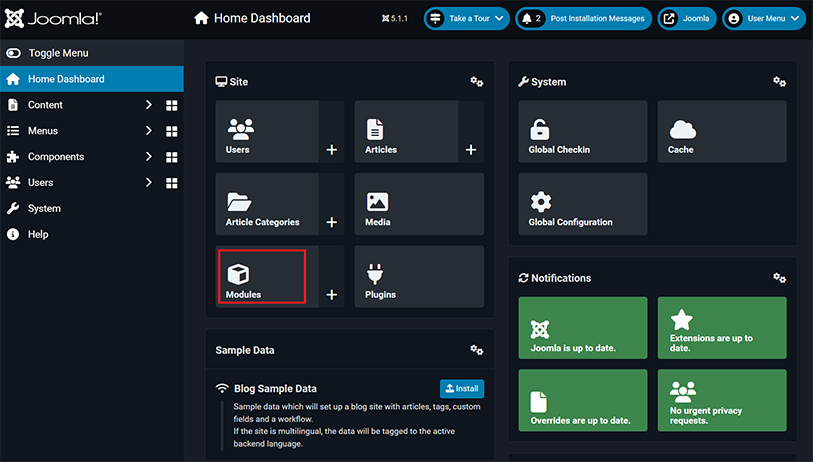Click No urgent privacy requests tile

[x=722, y=400]
